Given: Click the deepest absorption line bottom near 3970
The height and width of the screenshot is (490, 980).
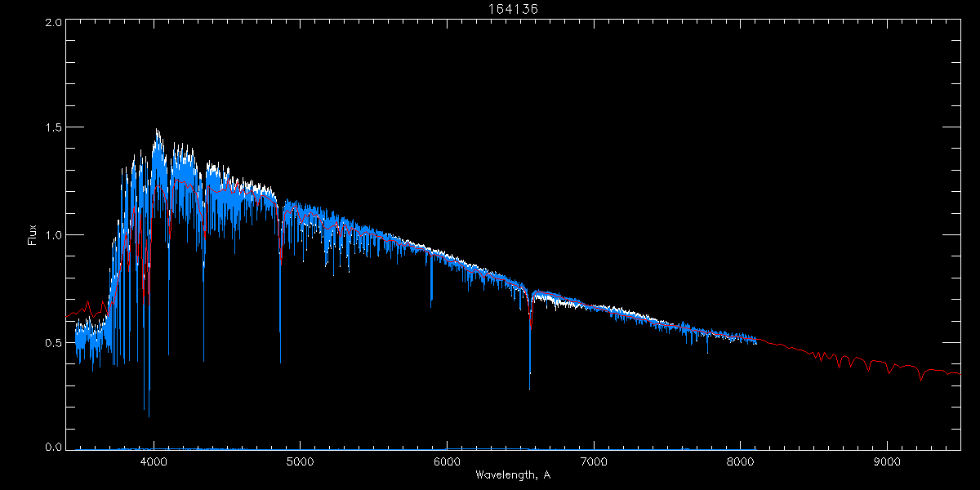Looking at the screenshot, I should click(149, 416).
